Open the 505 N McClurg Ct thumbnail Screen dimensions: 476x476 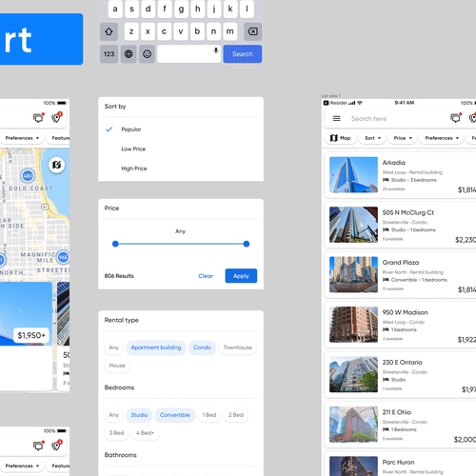[x=353, y=225]
